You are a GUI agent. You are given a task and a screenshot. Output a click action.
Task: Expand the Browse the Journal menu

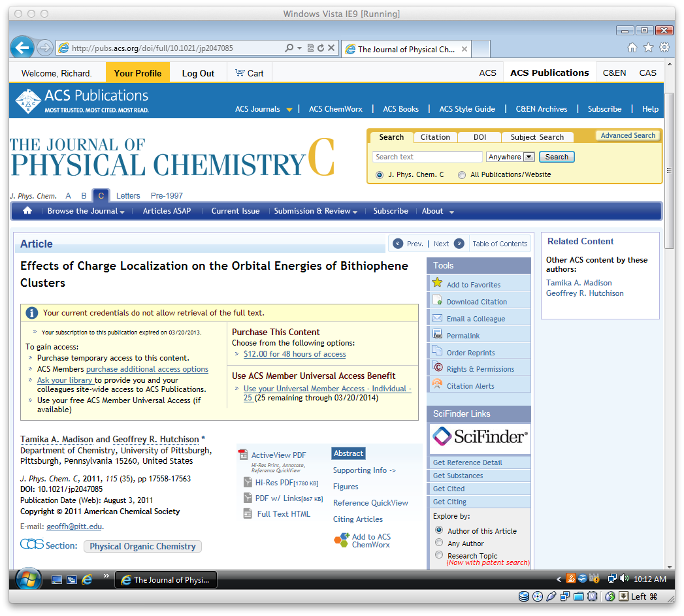[86, 211]
